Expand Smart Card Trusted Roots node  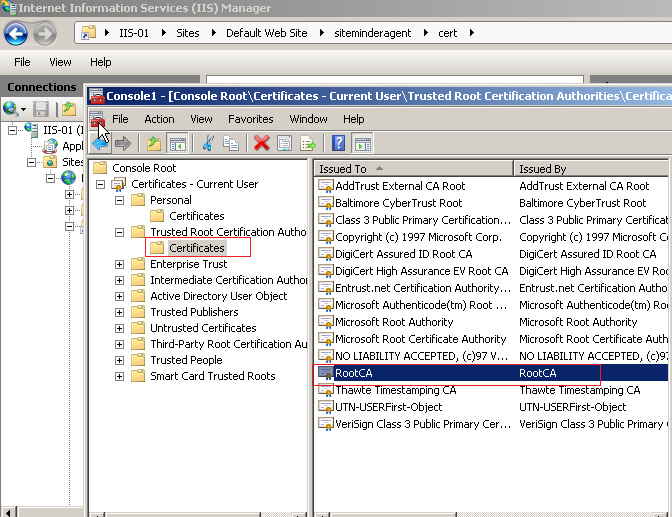pyautogui.click(x=120, y=376)
